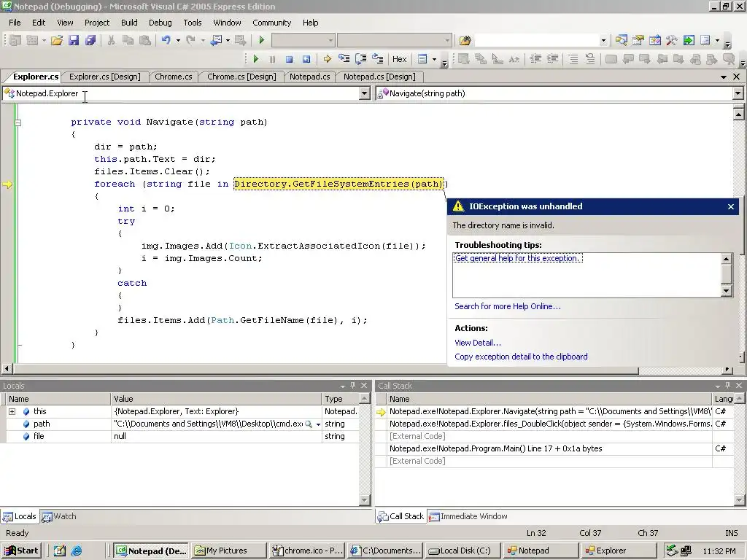Click 'Get general help for this exception' link
747x560 pixels.
[x=518, y=258]
